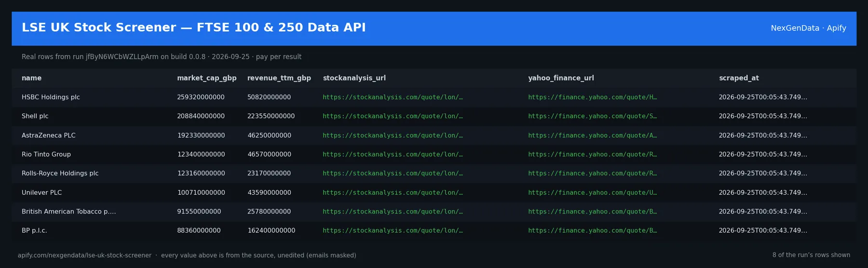Open Yahoo Finance link for AstraZeneca PLC
The height and width of the screenshot is (268, 868).
pos(592,135)
